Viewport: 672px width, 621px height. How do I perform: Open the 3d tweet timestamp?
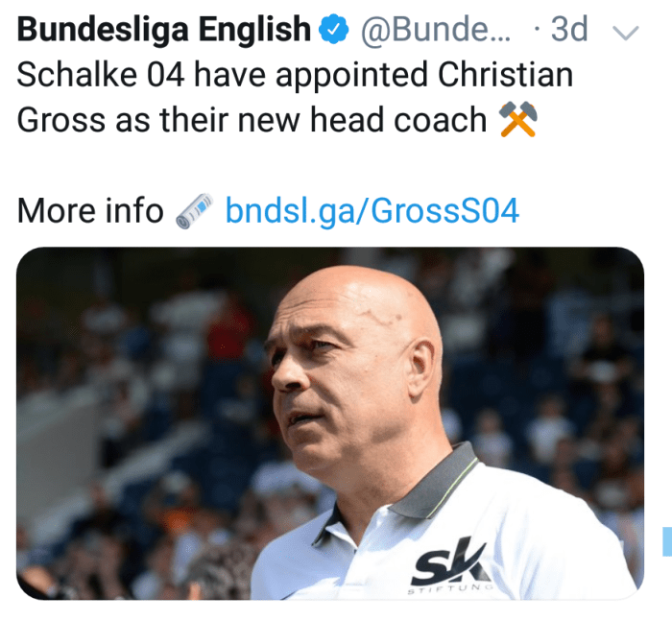568,29
